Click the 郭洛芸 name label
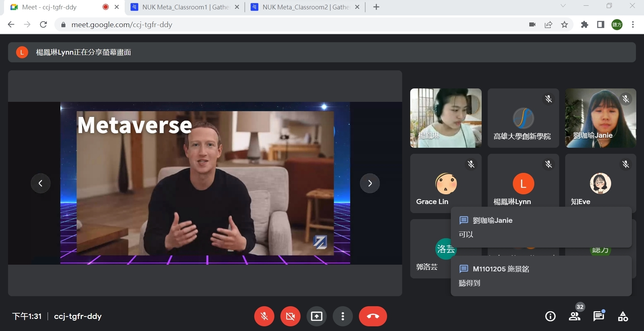 pos(427,267)
